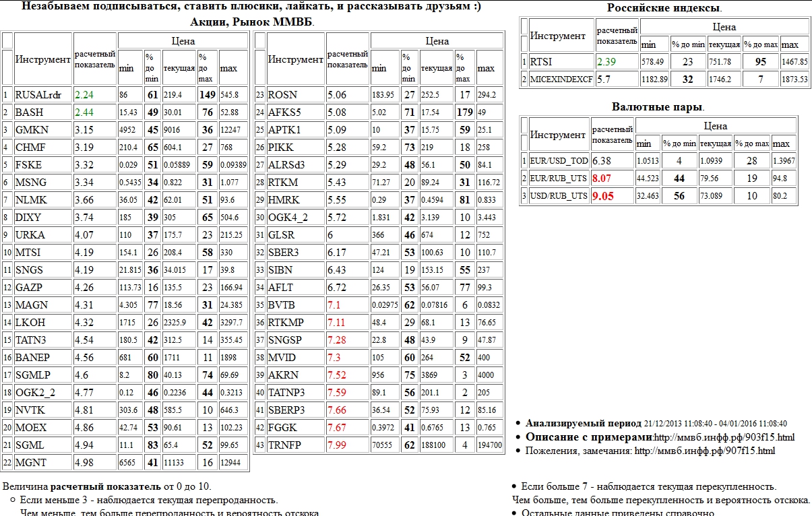Select the MICEXINDEXCF index cell
812x516 pixels.
coord(561,79)
